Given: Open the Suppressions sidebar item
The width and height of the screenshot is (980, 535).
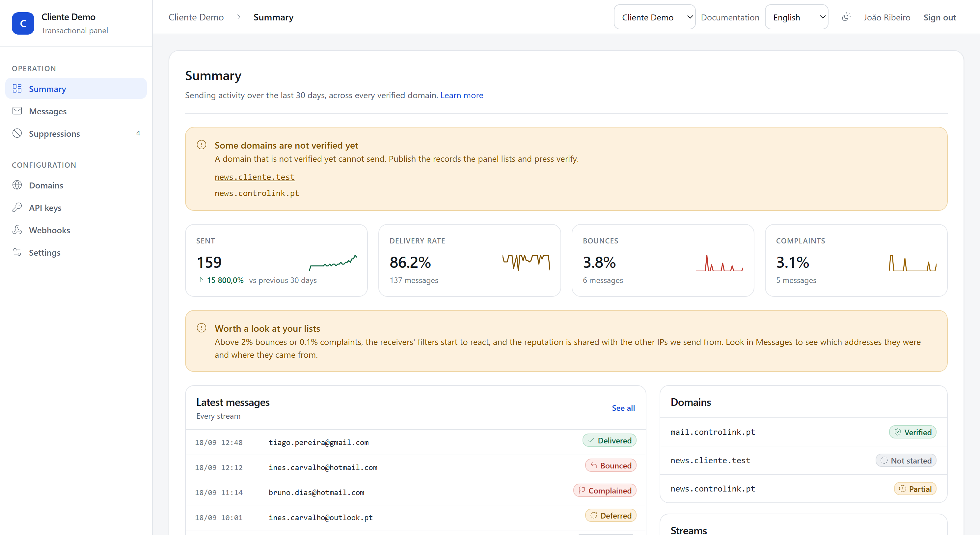Looking at the screenshot, I should (x=76, y=133).
